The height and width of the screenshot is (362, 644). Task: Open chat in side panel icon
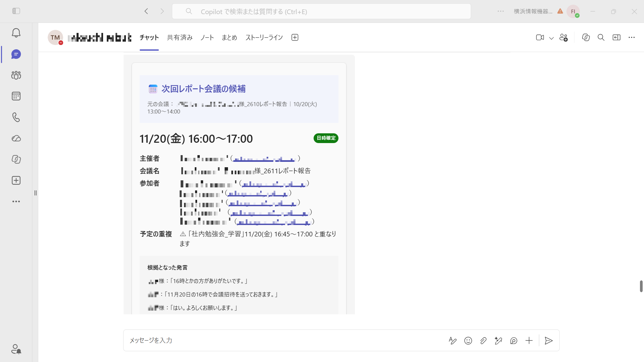tap(616, 38)
